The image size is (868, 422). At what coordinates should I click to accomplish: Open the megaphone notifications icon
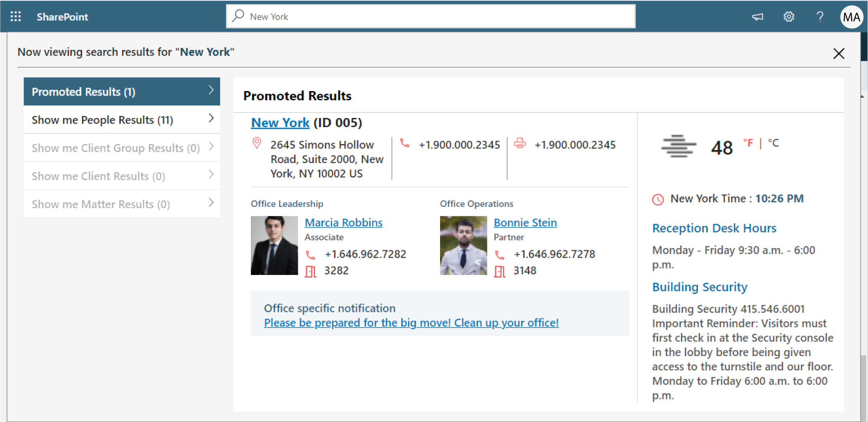tap(757, 16)
